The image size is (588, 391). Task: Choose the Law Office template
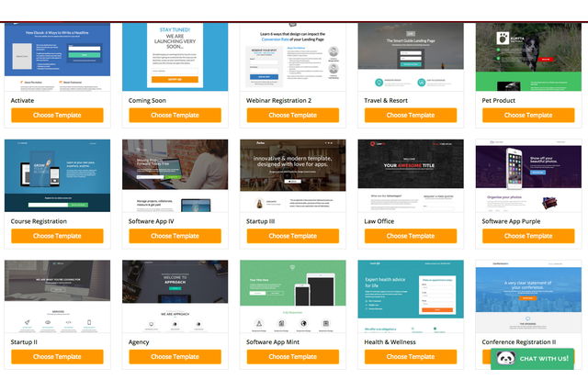click(410, 236)
